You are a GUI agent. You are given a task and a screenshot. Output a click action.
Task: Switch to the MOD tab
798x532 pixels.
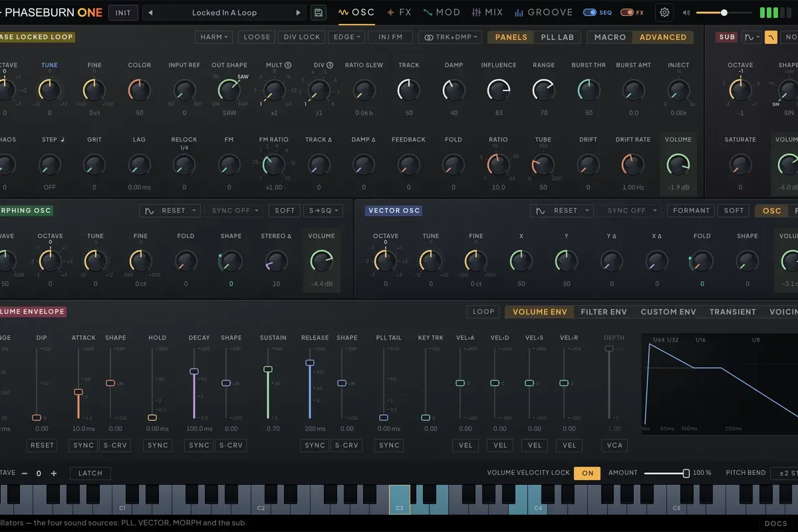pos(442,13)
